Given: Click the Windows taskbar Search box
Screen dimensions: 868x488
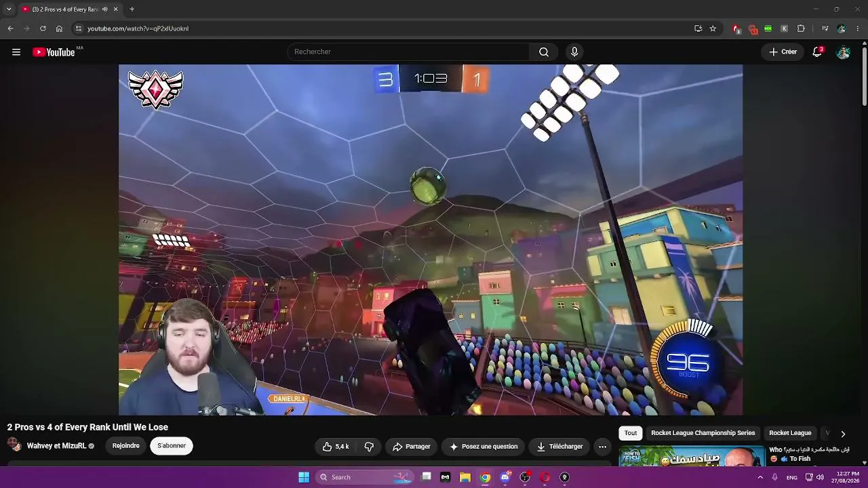Looking at the screenshot, I should [363, 477].
